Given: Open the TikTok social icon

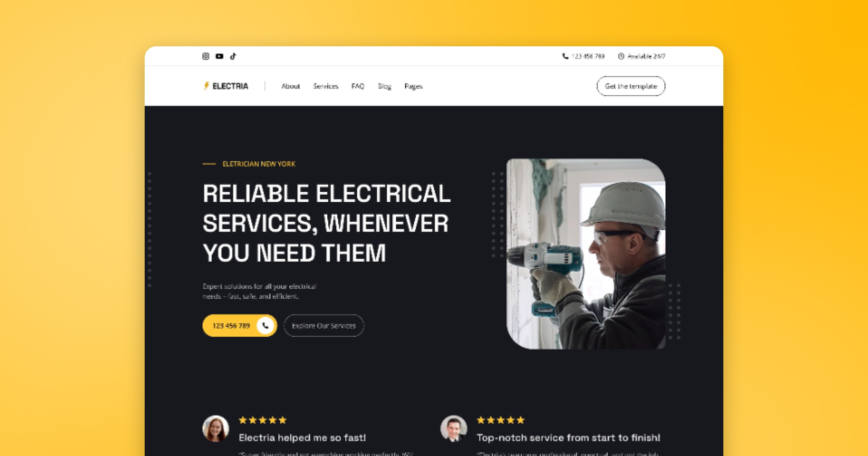Looking at the screenshot, I should [233, 56].
